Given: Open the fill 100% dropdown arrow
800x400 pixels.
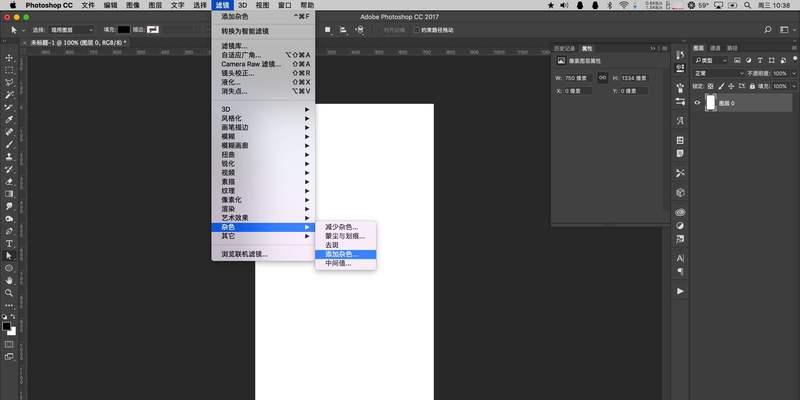Looking at the screenshot, I should pos(794,86).
